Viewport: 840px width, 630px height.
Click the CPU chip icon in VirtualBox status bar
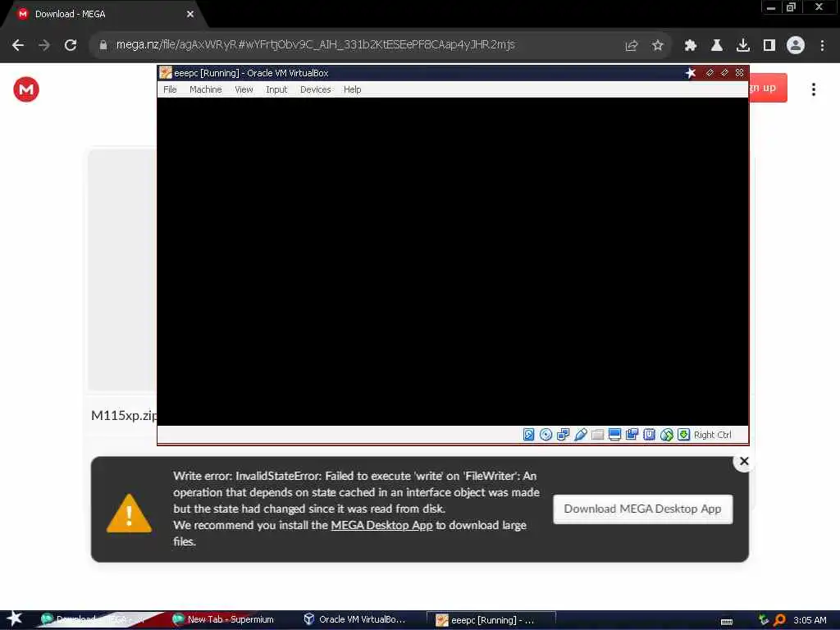649,435
